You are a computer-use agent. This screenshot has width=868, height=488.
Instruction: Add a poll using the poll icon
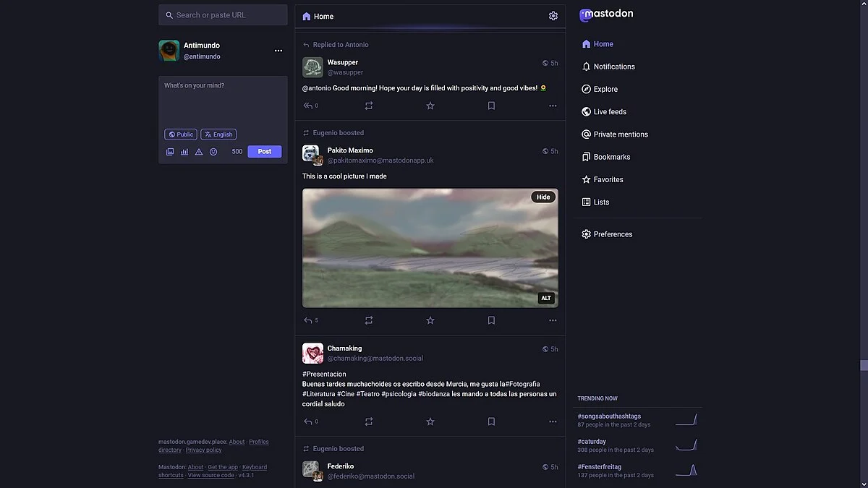[184, 152]
